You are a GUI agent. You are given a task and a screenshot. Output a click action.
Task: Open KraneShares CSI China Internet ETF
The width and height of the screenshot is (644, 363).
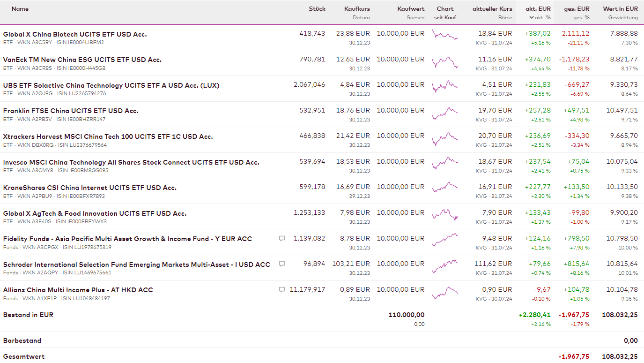[x=90, y=188]
